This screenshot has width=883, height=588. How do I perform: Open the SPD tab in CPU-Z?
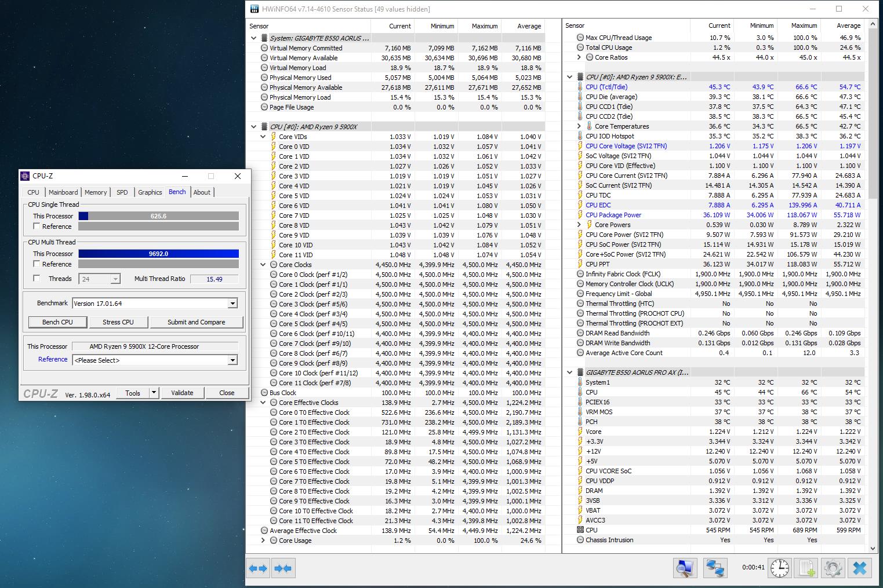click(x=122, y=192)
